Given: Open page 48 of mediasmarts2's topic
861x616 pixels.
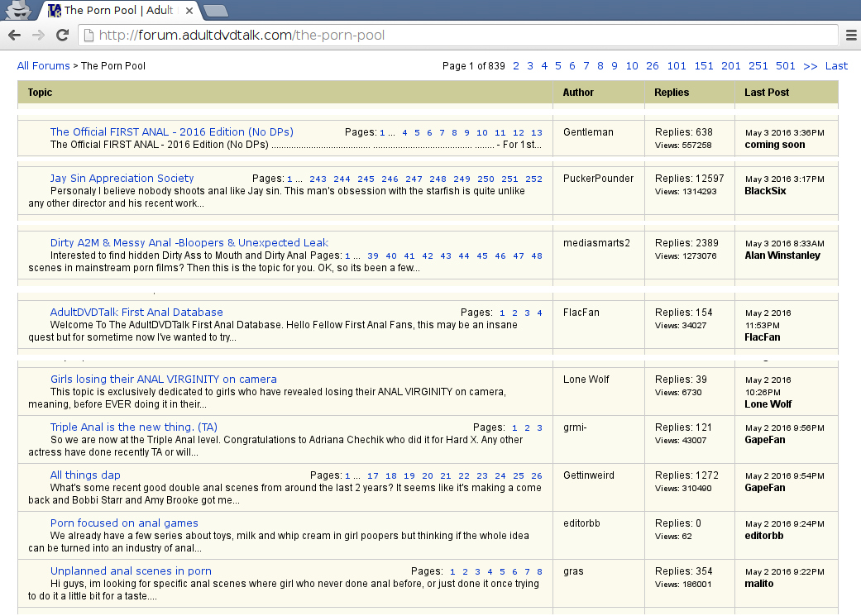Looking at the screenshot, I should (x=537, y=255).
